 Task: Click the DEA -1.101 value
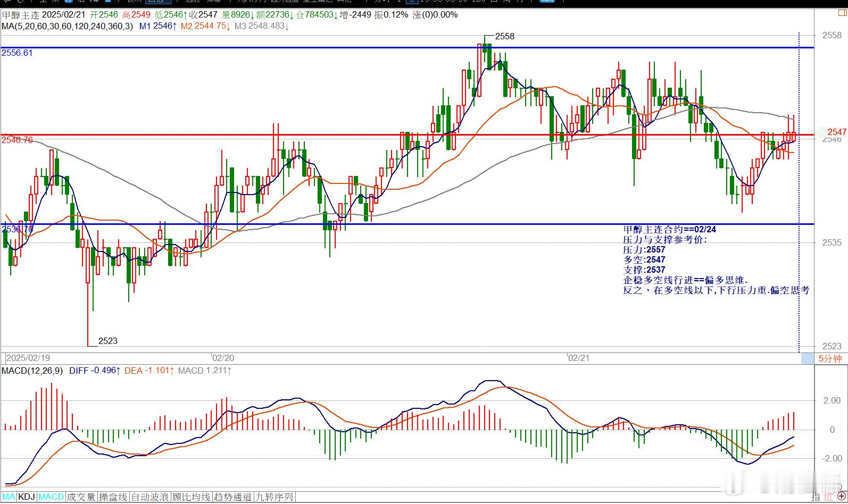149,371
